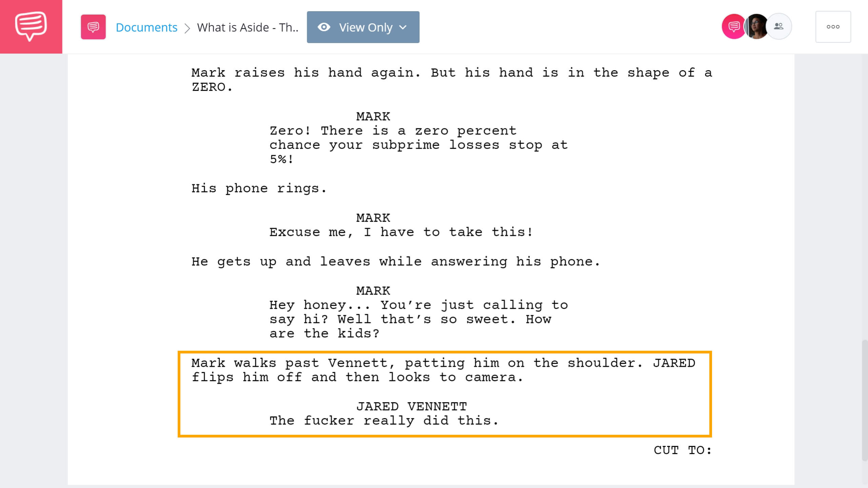Click the chat/messaging app icon
868x488 pixels.
click(31, 26)
